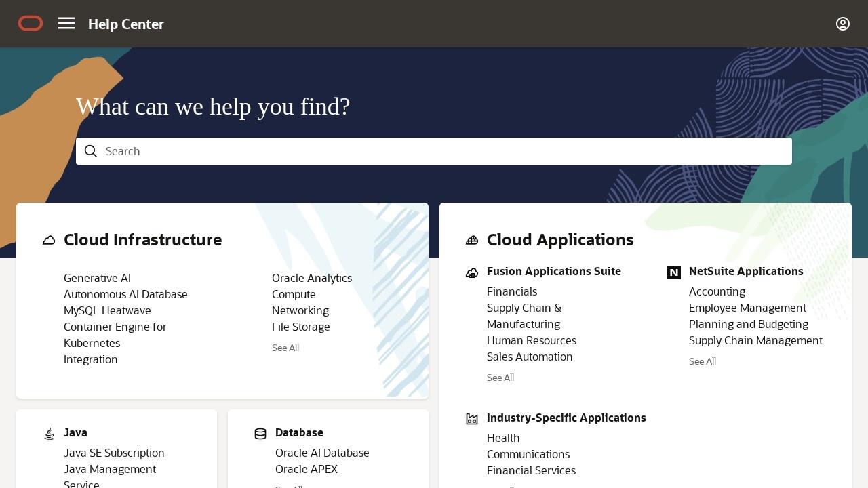
Task: Open Java SE Subscription link
Action: pos(114,453)
